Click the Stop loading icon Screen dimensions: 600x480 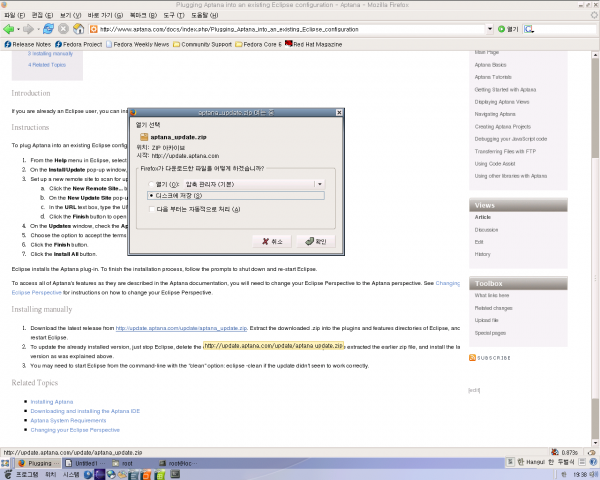tap(64, 29)
